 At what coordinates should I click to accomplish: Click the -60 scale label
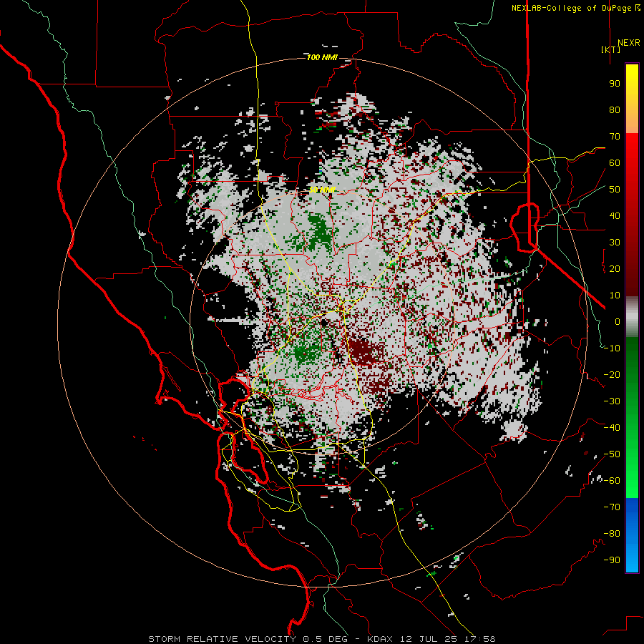[612, 481]
